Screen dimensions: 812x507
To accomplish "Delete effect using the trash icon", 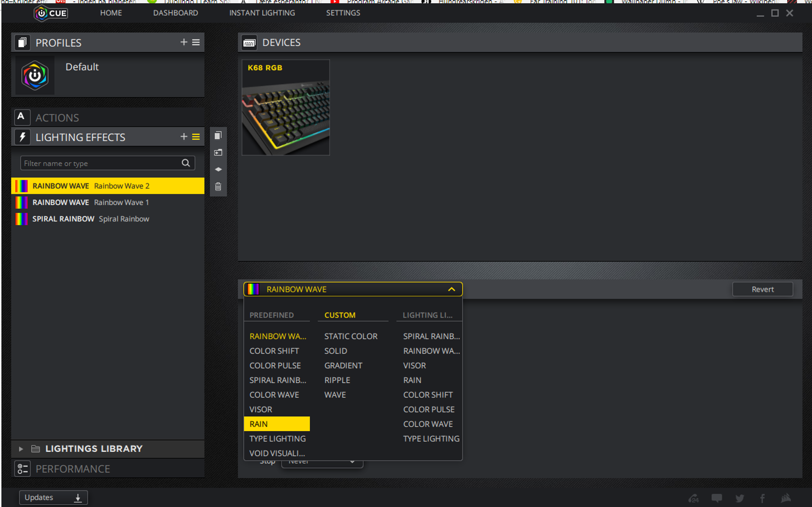I will point(218,186).
